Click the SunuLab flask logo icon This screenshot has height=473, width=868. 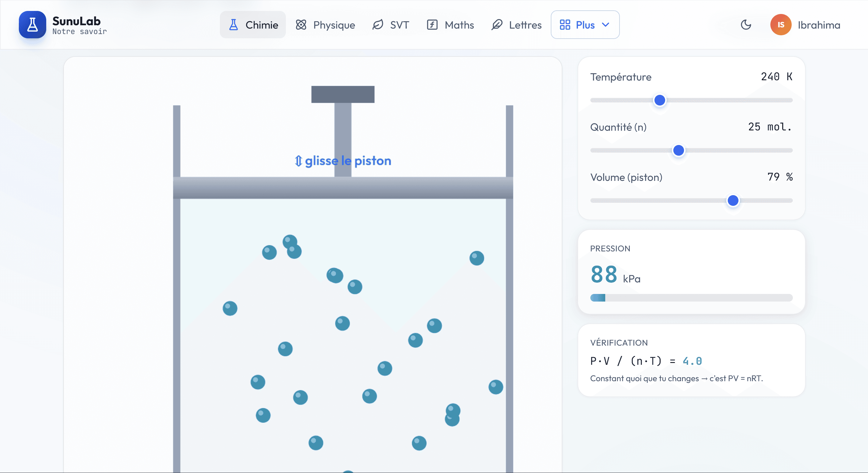pyautogui.click(x=32, y=25)
